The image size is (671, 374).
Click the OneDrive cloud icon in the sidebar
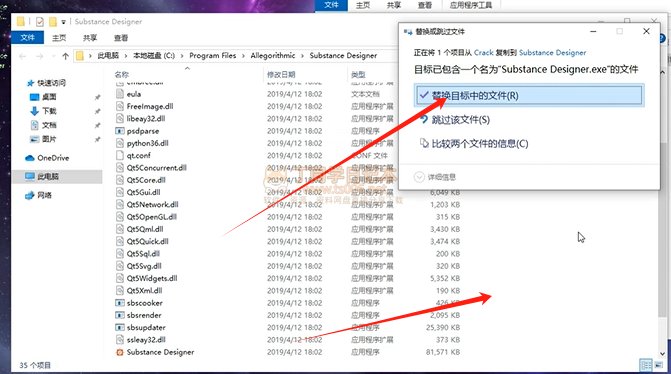30,158
